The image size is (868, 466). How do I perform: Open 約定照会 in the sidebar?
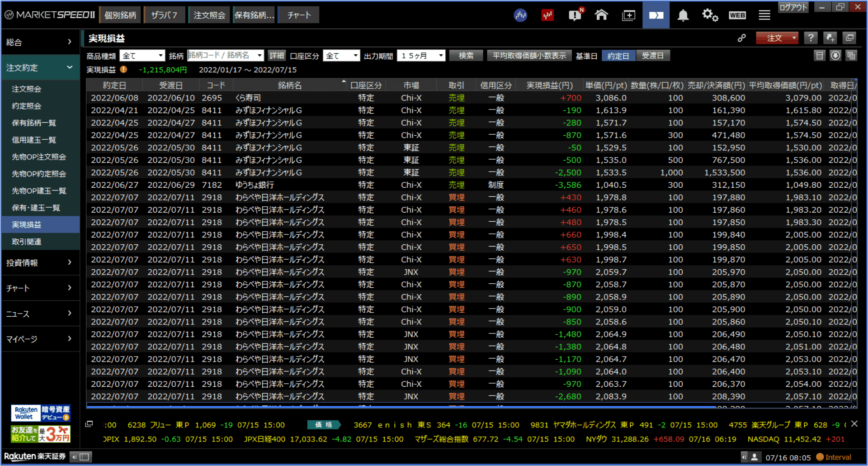40,106
